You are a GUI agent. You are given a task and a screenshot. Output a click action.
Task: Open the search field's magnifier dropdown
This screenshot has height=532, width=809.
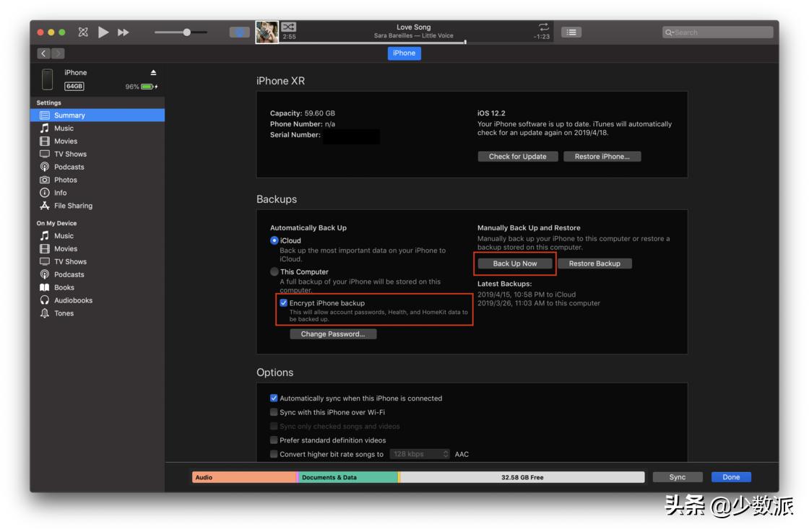670,32
